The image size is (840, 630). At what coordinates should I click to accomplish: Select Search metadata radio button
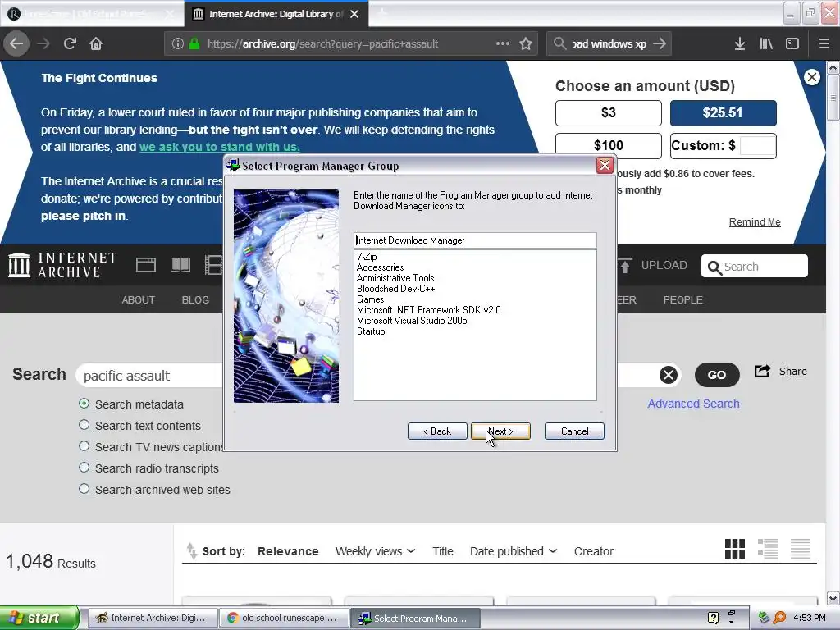click(x=84, y=404)
